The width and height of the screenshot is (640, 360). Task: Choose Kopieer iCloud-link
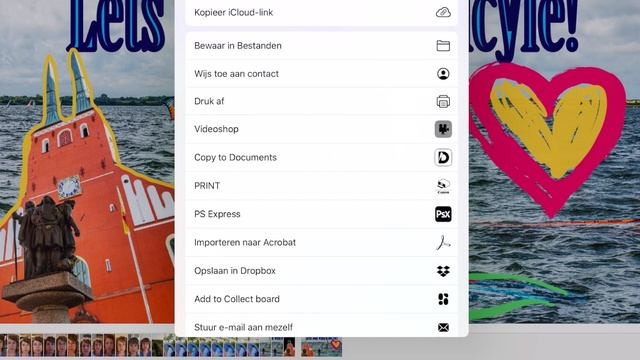pos(321,13)
